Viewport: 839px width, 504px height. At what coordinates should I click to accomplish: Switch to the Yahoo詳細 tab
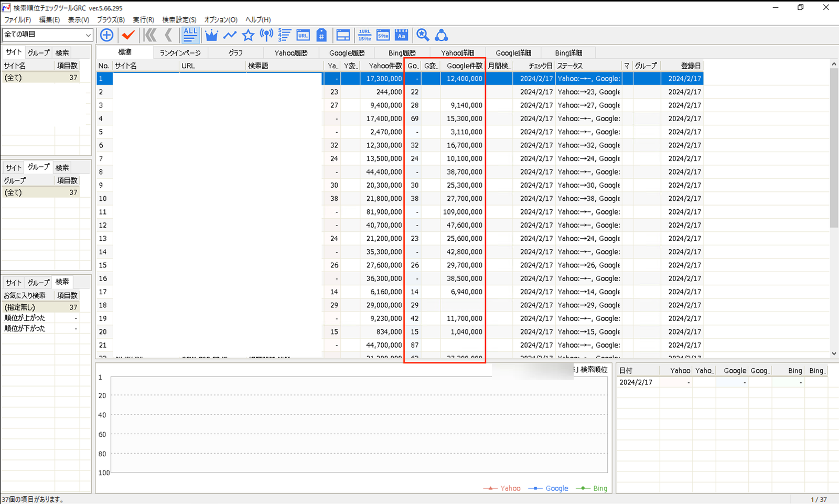[x=457, y=53]
